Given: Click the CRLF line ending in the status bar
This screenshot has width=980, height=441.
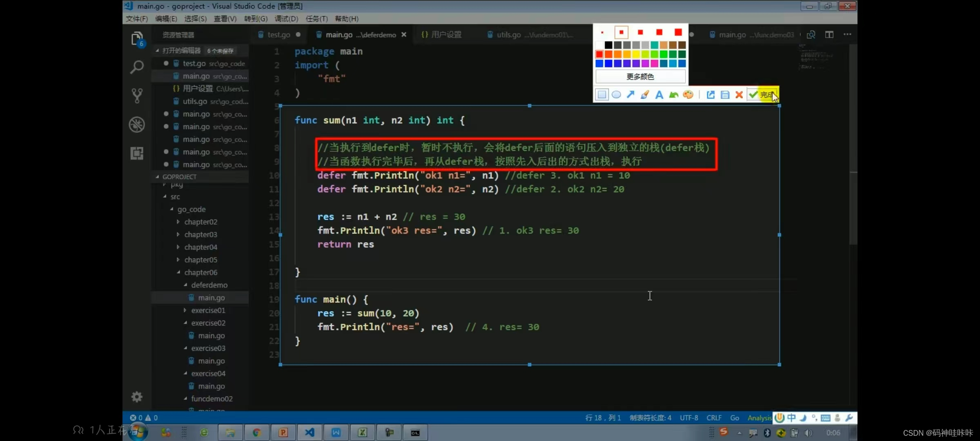Looking at the screenshot, I should (x=714, y=418).
